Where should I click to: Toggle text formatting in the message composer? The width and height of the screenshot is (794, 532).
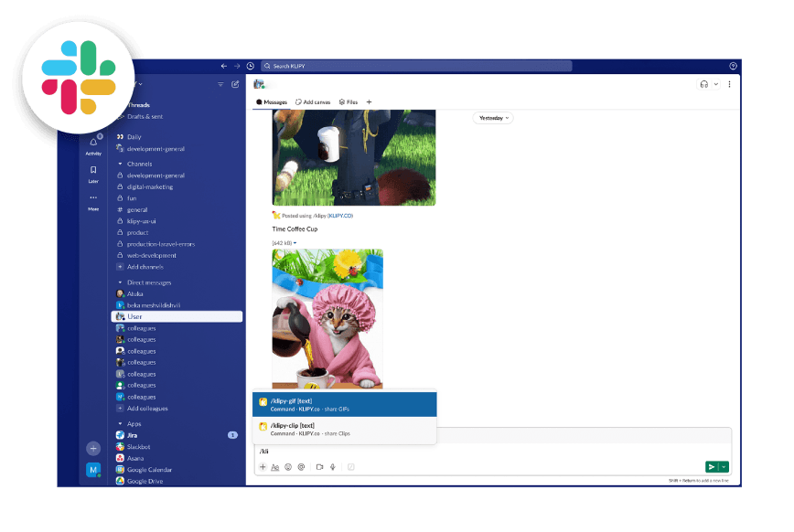275,466
